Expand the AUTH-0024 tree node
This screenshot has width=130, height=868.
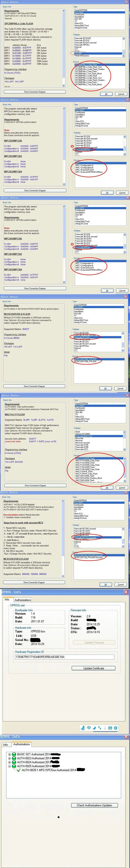tap(10, 762)
